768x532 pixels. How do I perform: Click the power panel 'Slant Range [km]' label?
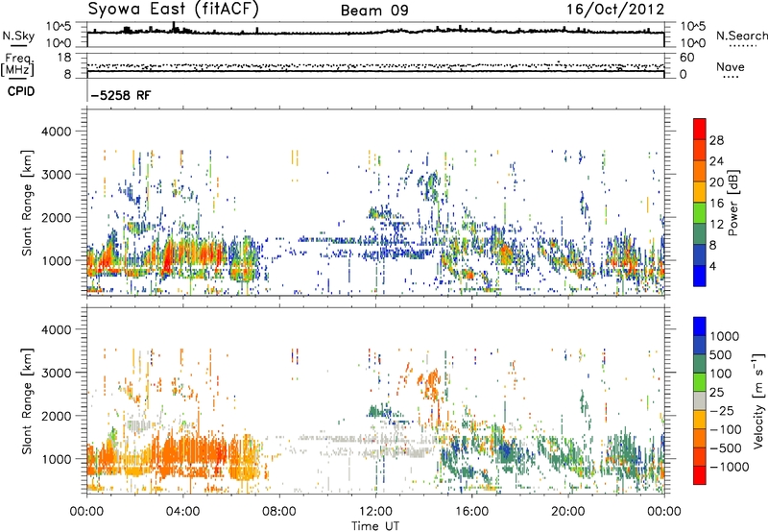tap(27, 203)
